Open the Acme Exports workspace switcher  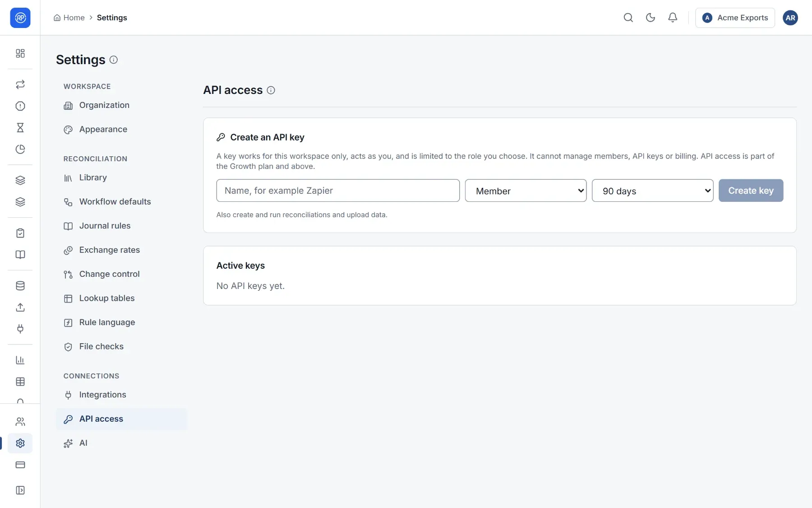pos(735,18)
